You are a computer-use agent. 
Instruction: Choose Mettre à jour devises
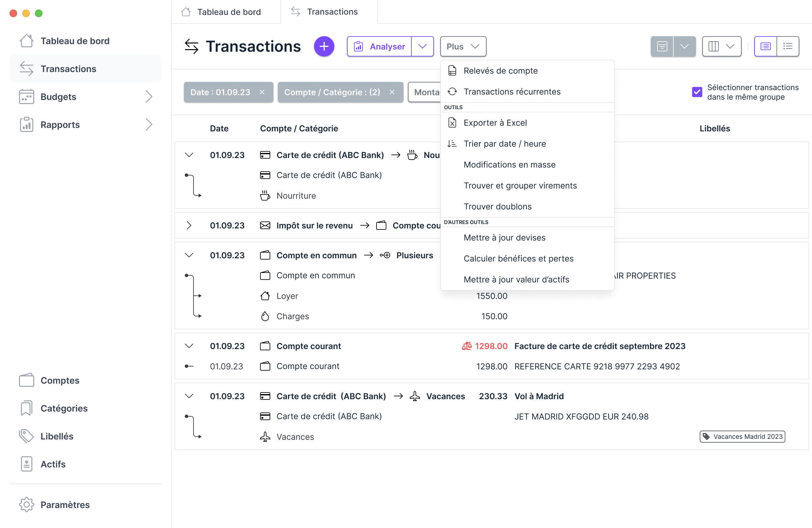(x=504, y=238)
